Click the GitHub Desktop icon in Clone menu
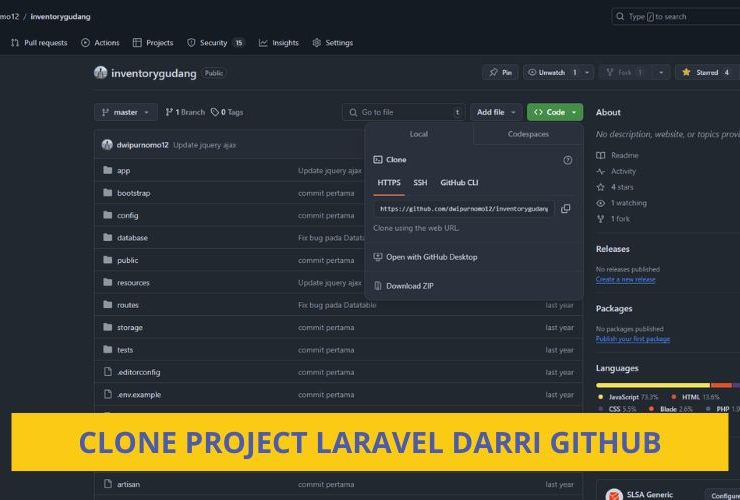This screenshot has height=500, width=740. coord(378,257)
